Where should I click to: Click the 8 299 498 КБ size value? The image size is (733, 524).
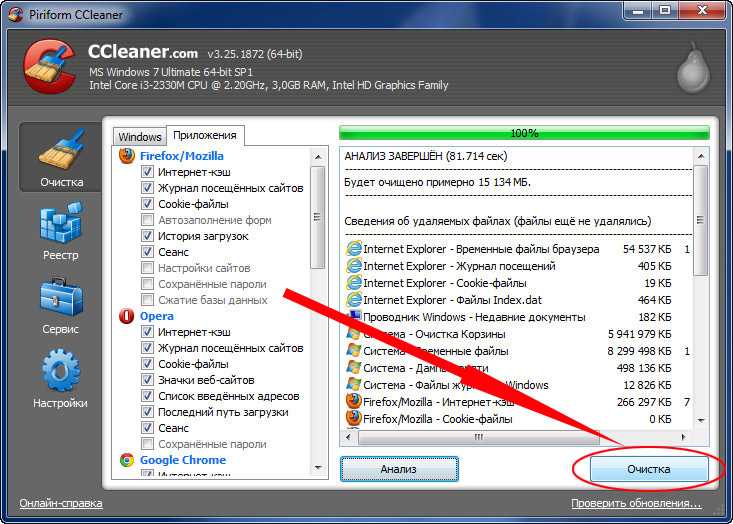639,351
